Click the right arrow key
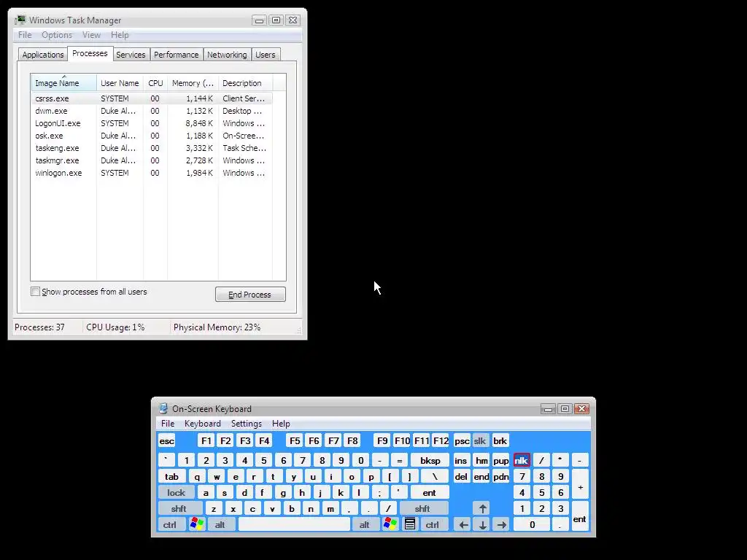The image size is (747, 560). pyautogui.click(x=502, y=524)
